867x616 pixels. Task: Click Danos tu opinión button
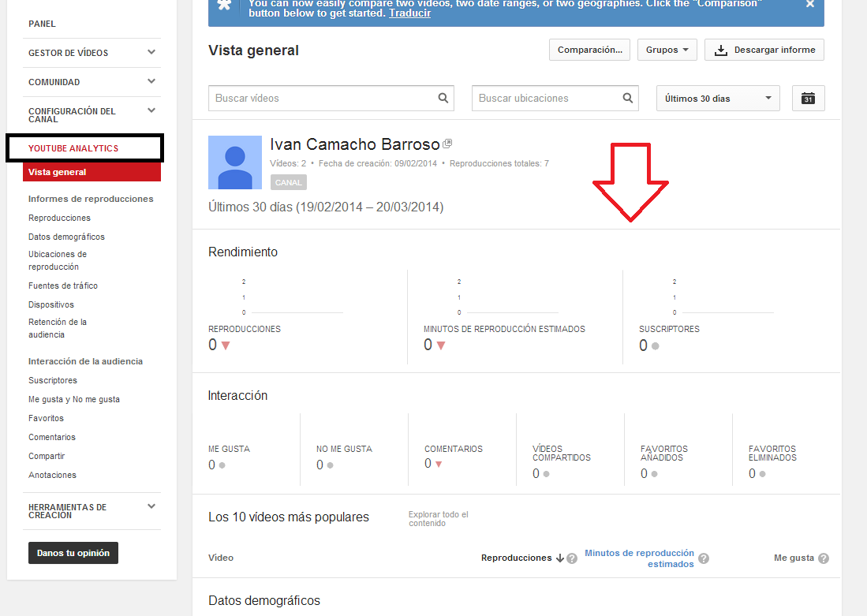tap(73, 553)
